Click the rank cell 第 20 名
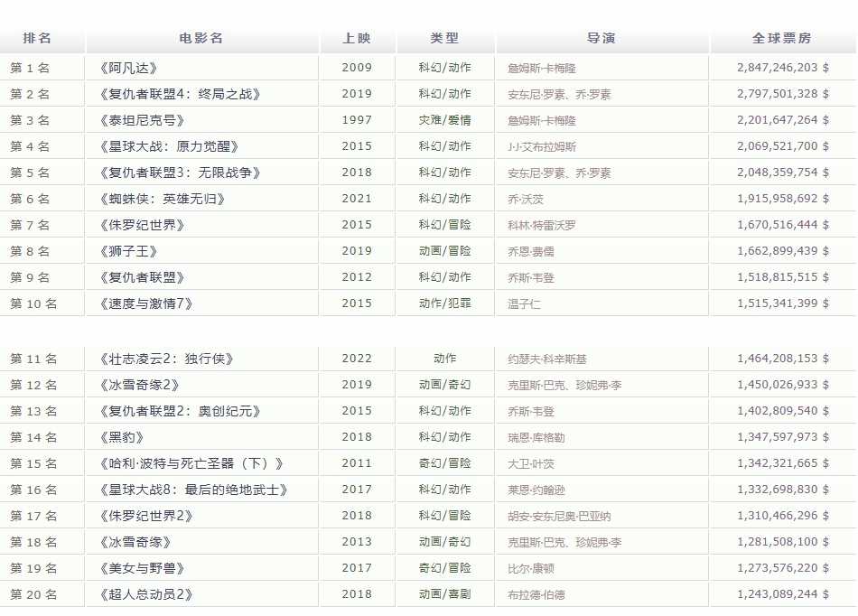Screen dimensions: 858x616 tap(33, 594)
